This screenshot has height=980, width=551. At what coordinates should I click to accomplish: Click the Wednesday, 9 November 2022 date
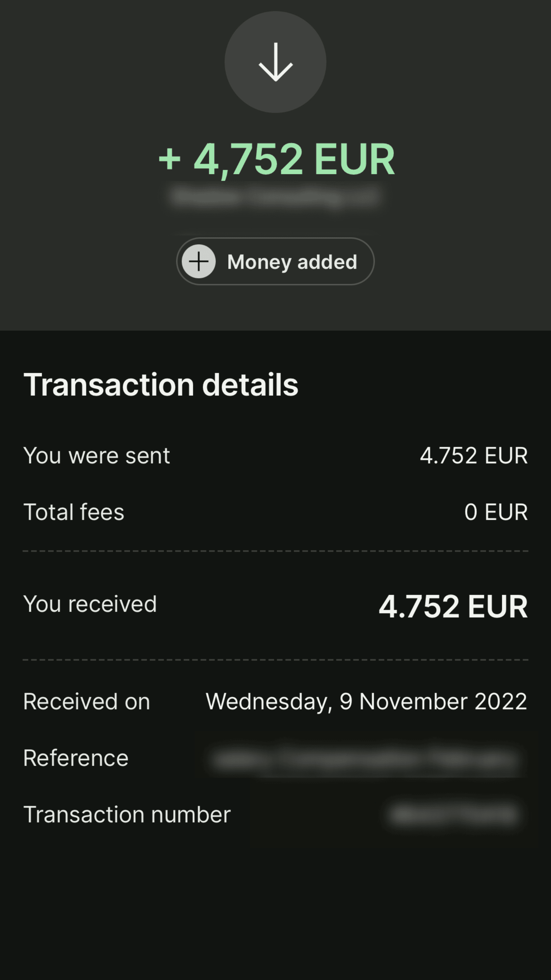click(x=366, y=701)
